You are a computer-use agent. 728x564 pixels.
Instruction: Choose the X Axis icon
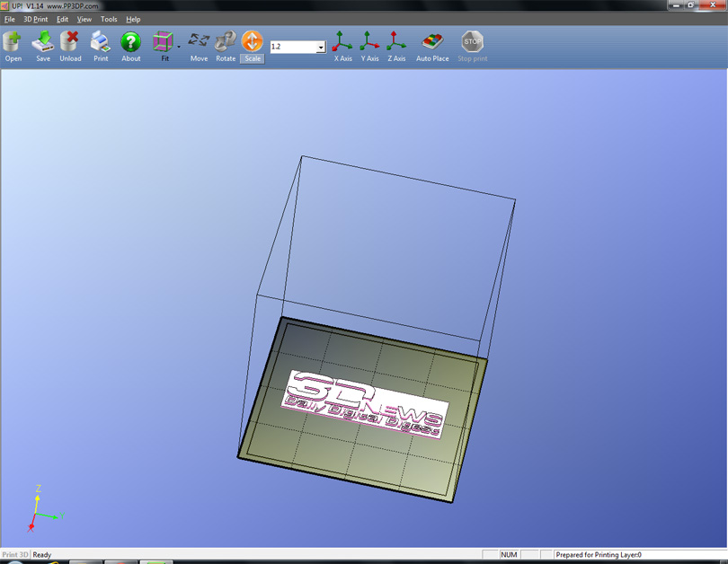(x=342, y=46)
